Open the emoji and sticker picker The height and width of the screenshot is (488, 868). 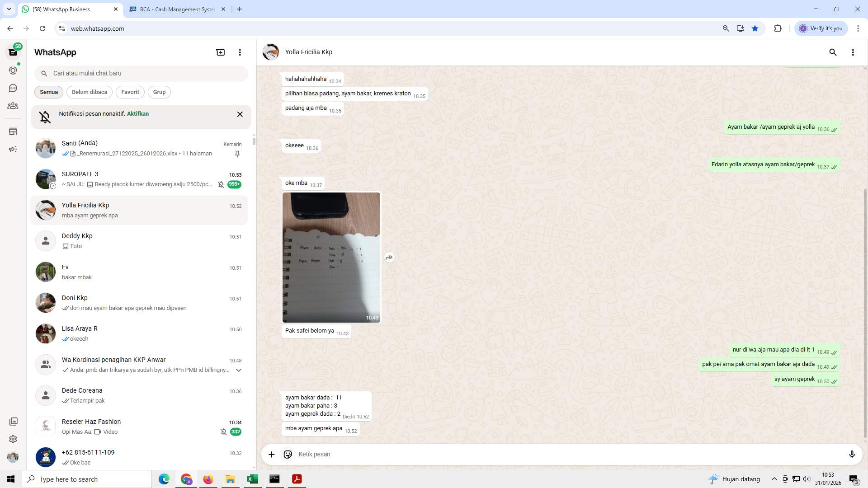(x=288, y=454)
